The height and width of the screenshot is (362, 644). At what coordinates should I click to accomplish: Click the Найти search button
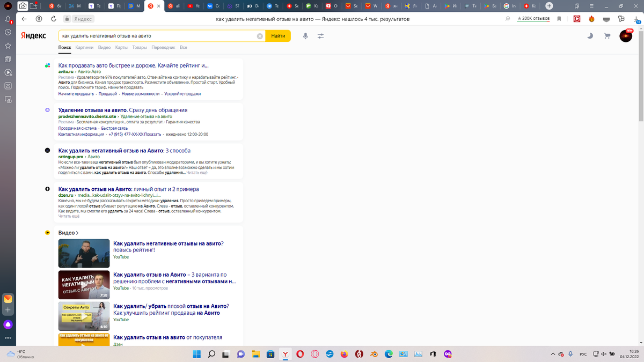coord(278,36)
